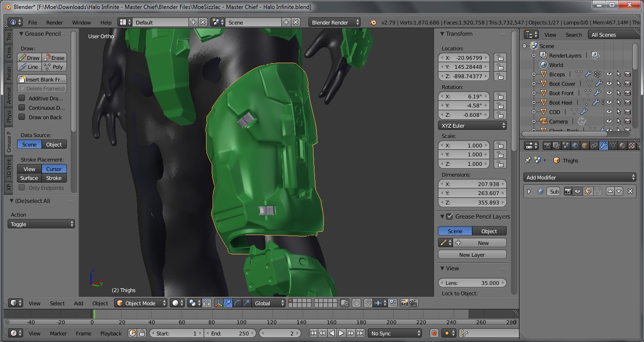This screenshot has height=342, width=644.
Task: Enable the Additive Drawing checkbox
Action: pyautogui.click(x=22, y=98)
